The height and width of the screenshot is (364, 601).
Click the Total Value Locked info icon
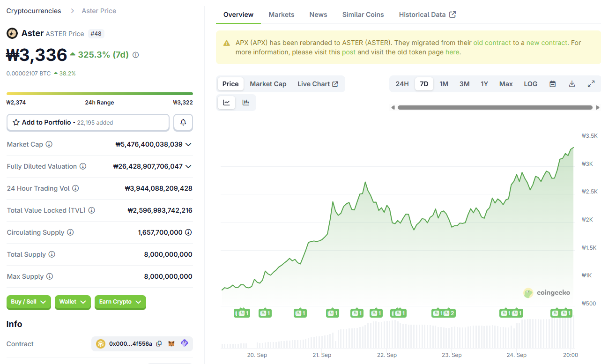pyautogui.click(x=92, y=210)
